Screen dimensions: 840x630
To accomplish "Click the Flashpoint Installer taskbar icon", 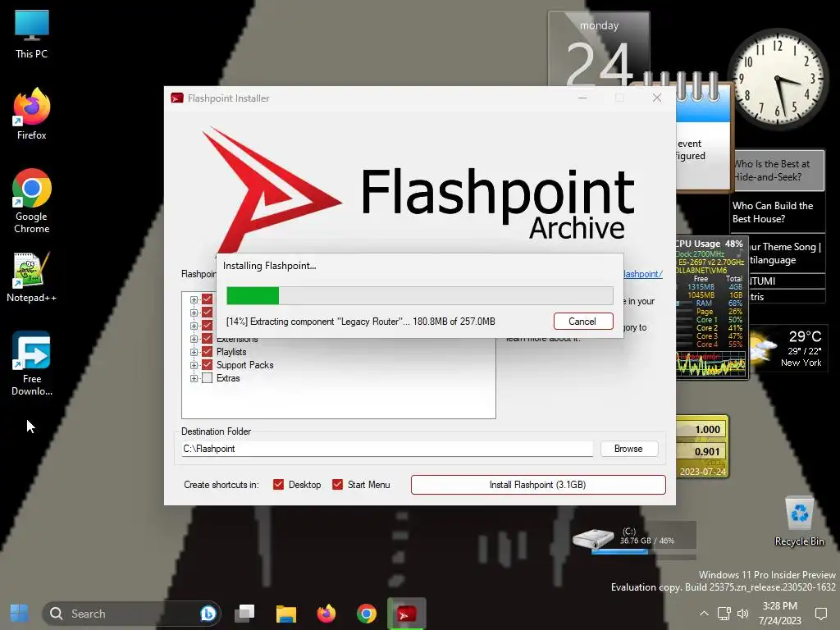I will tap(407, 614).
